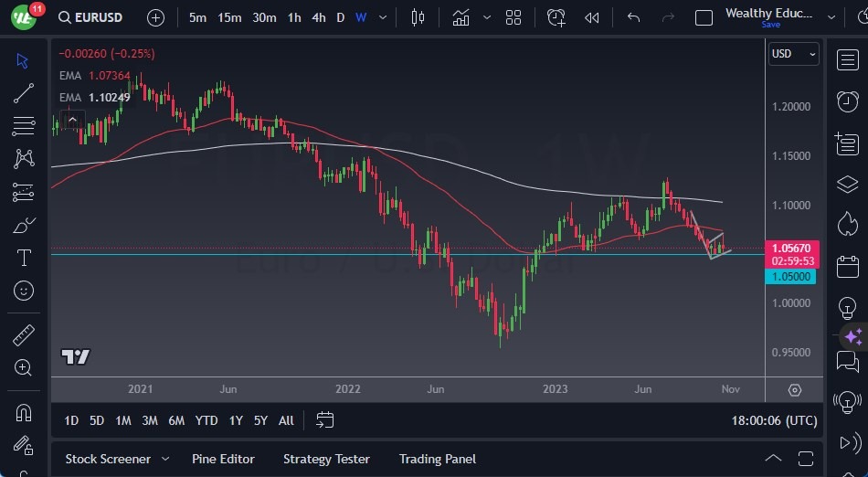Image resolution: width=868 pixels, height=477 pixels.
Task: Set chart range to YTD
Action: click(206, 420)
